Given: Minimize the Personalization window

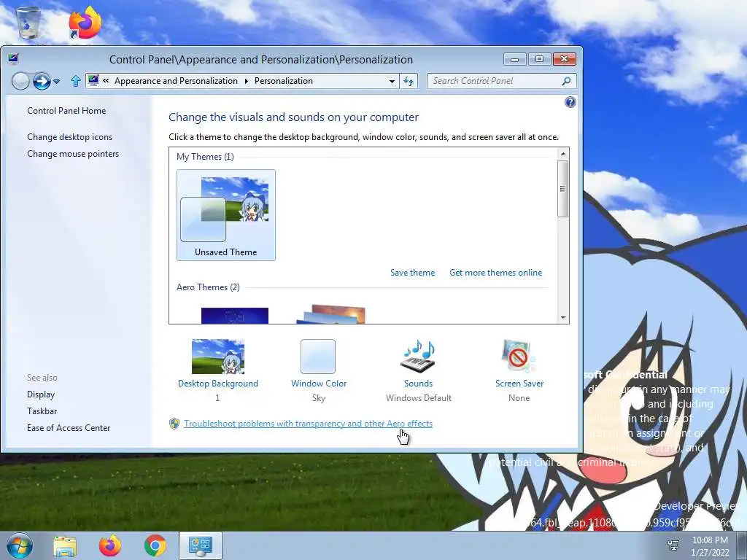Looking at the screenshot, I should pos(515,59).
